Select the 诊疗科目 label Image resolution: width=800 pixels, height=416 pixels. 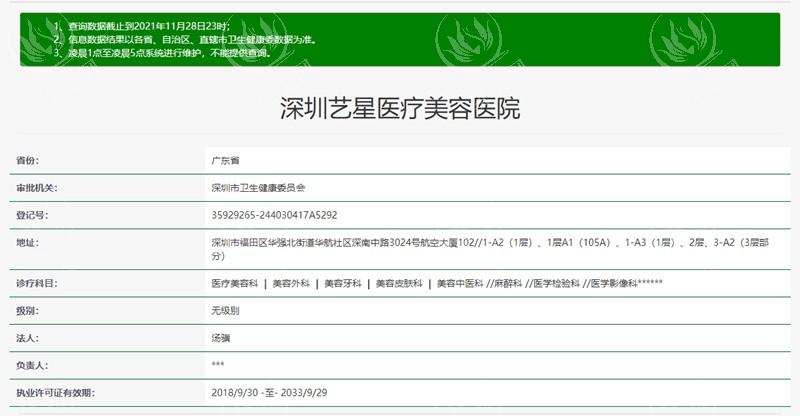pos(36,283)
